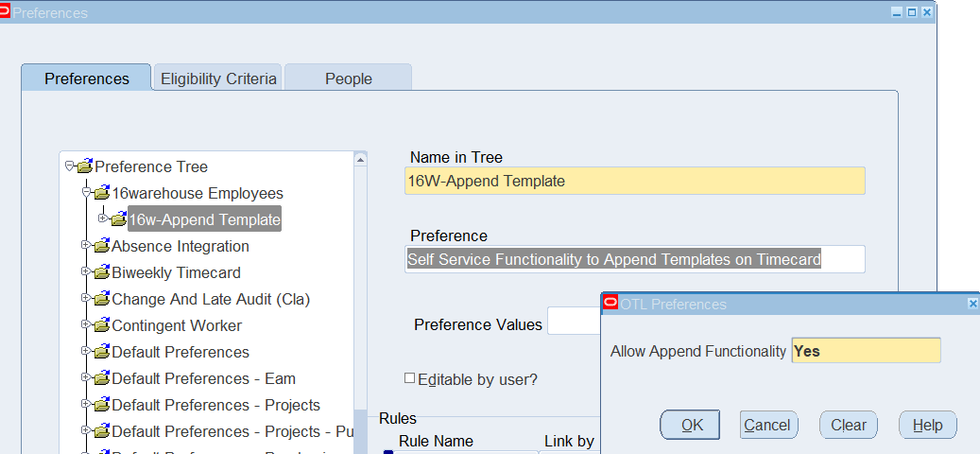This screenshot has height=454, width=980.
Task: Open the People tab
Action: (348, 79)
